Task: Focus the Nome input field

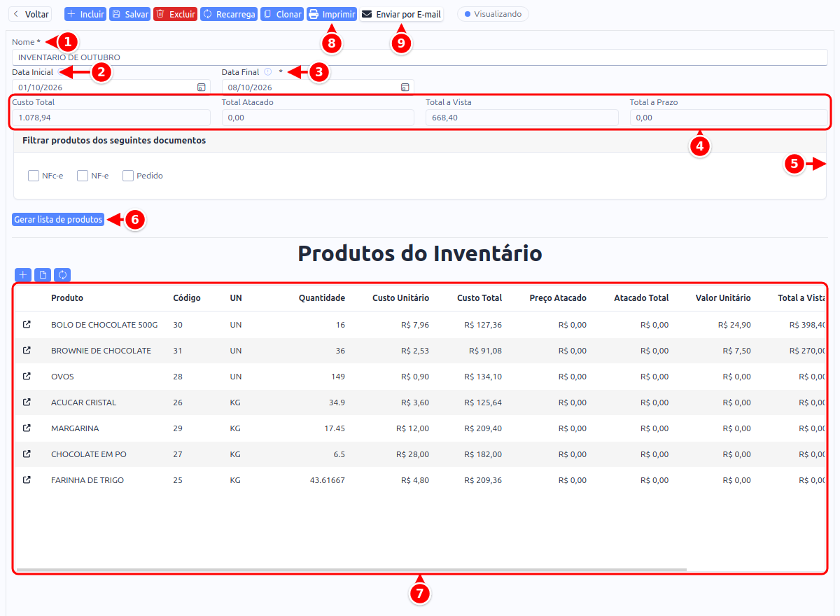Action: coord(419,57)
